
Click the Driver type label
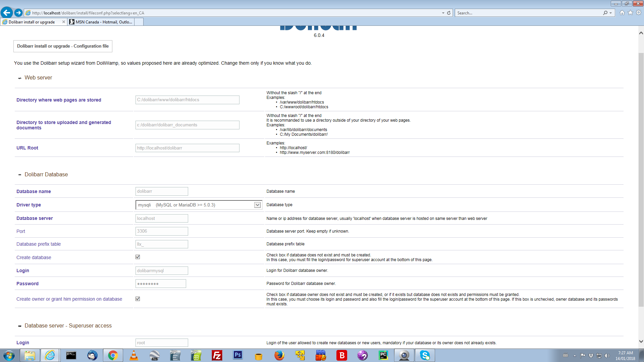tap(29, 205)
